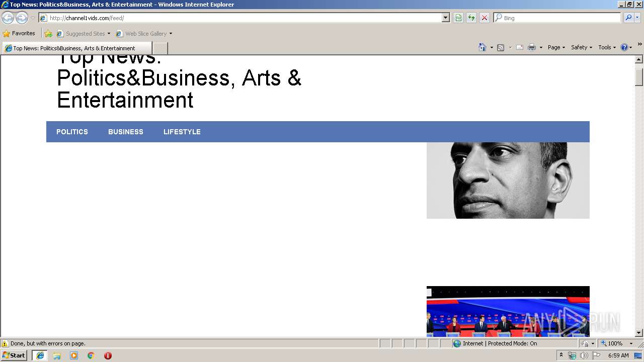Open the recent pages dropdown beside Forward

tap(33, 18)
